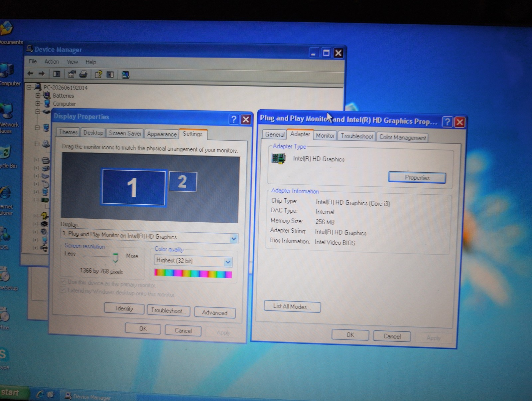
Task: Switch to the Color Management tab
Action: pyautogui.click(x=402, y=137)
